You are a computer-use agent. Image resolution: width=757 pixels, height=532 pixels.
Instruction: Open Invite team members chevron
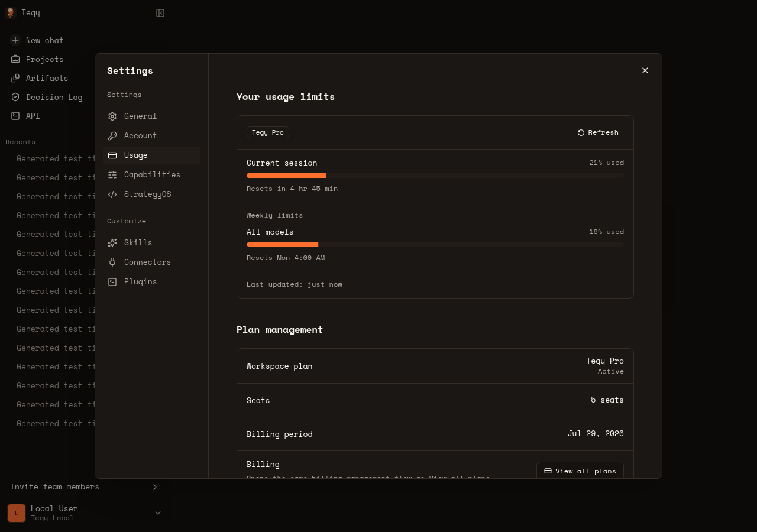[x=155, y=487]
